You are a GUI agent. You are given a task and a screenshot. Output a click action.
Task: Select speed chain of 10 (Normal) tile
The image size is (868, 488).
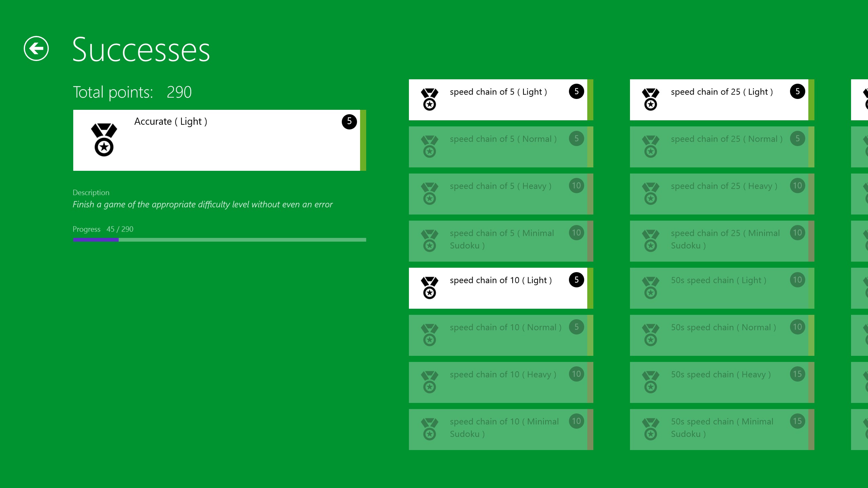point(498,335)
